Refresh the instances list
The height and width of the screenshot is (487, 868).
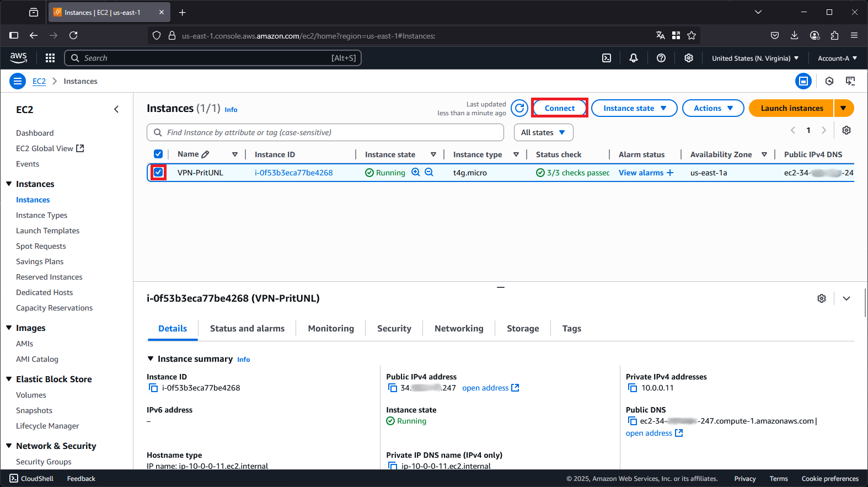point(519,108)
